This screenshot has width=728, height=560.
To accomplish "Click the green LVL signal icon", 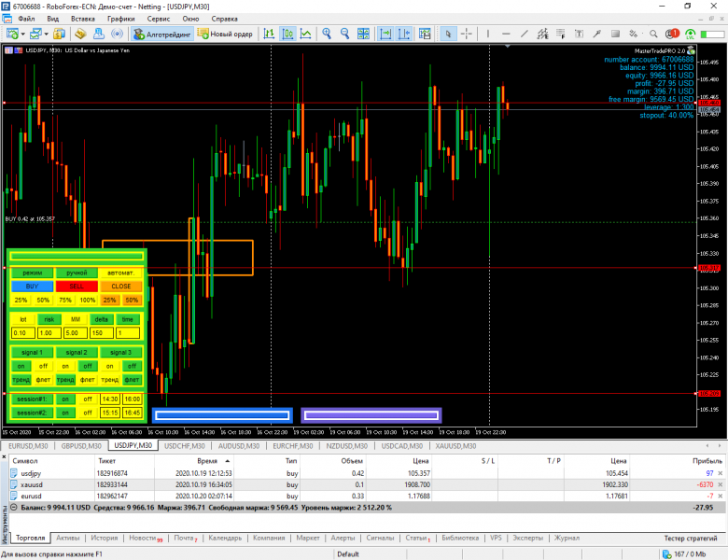I will [691, 34].
